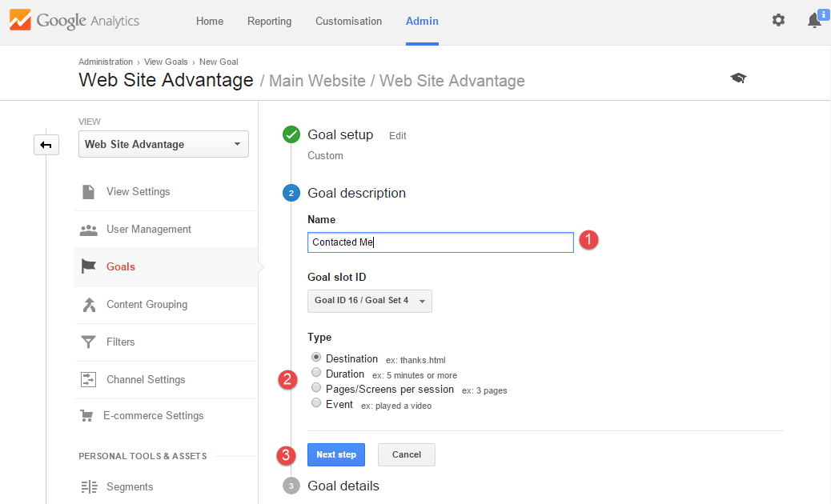
Task: Click the 'ex: thanks.html' example text
Action: (415, 360)
